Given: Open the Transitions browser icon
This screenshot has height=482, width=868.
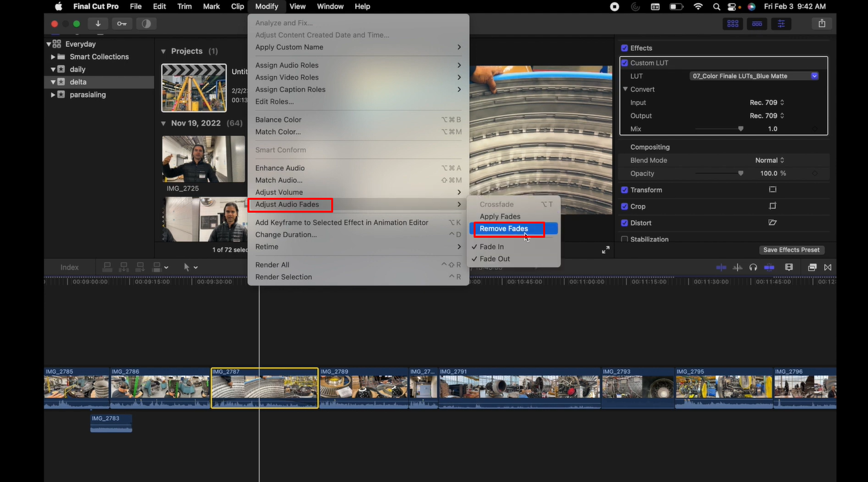Looking at the screenshot, I should point(757,23).
